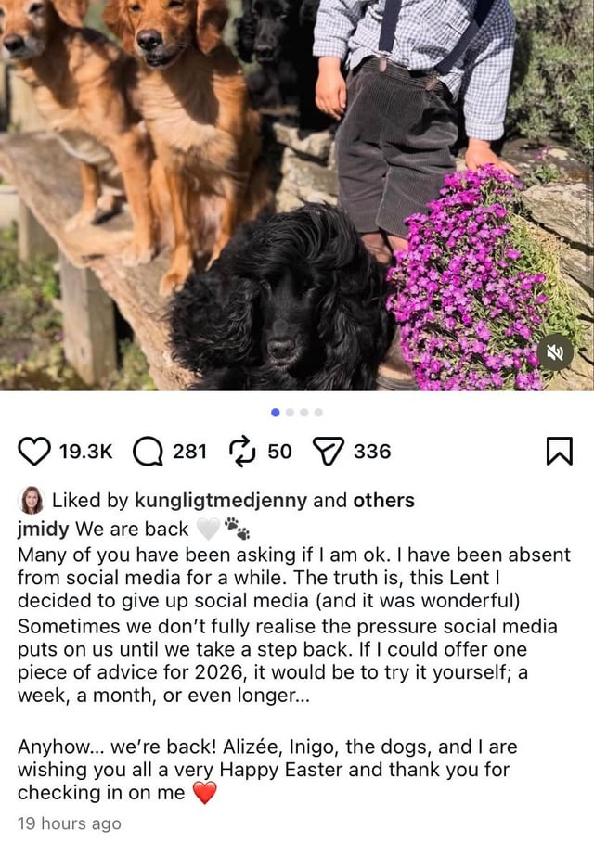Select the fourth carousel page dot

coord(318,412)
